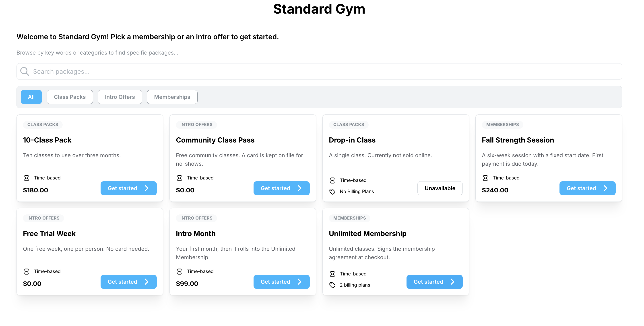The width and height of the screenshot is (644, 326).
Task: Click tag icon beside 2 billing plans
Action: pos(332,285)
